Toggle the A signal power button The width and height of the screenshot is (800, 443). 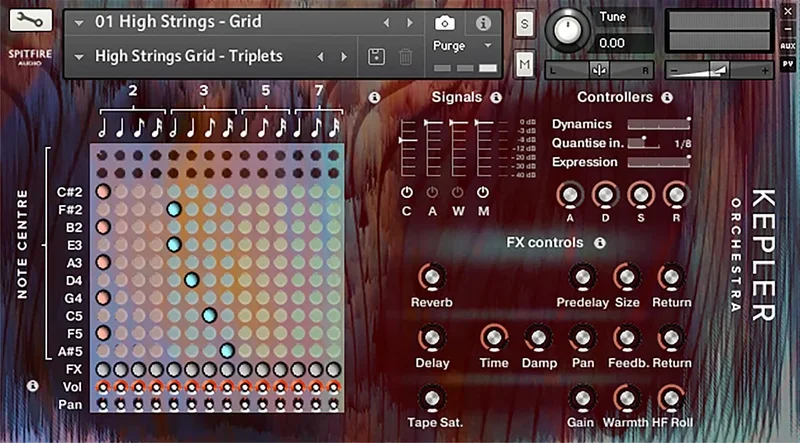432,192
